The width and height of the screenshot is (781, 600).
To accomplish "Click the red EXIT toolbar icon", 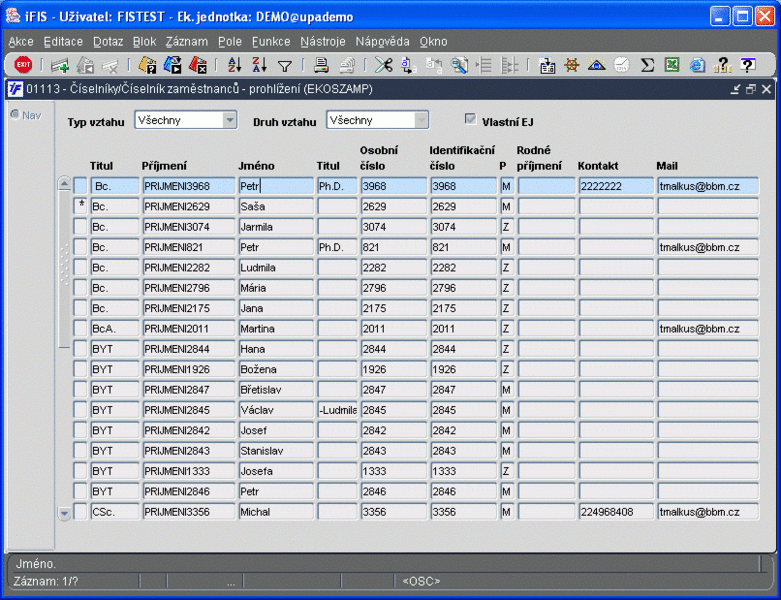I will pyautogui.click(x=23, y=65).
